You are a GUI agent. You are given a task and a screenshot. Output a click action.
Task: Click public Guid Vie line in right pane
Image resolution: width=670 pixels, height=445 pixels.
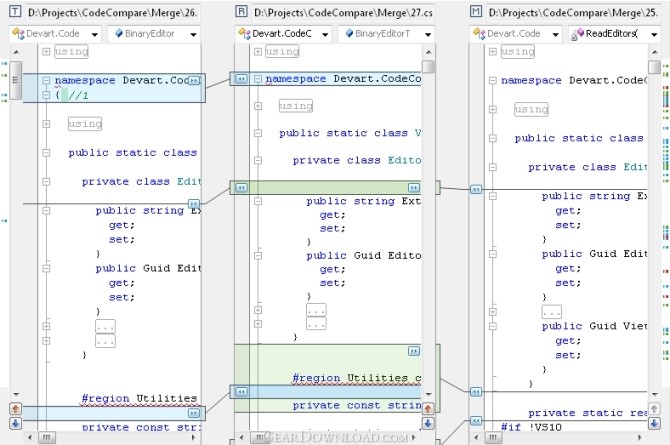pyautogui.click(x=594, y=326)
